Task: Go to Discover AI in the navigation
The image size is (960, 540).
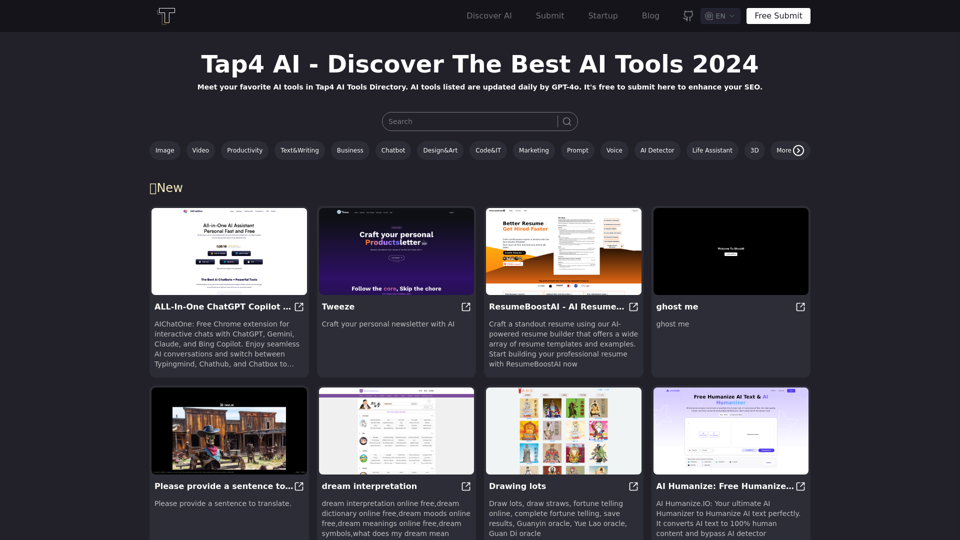Action: pos(489,16)
